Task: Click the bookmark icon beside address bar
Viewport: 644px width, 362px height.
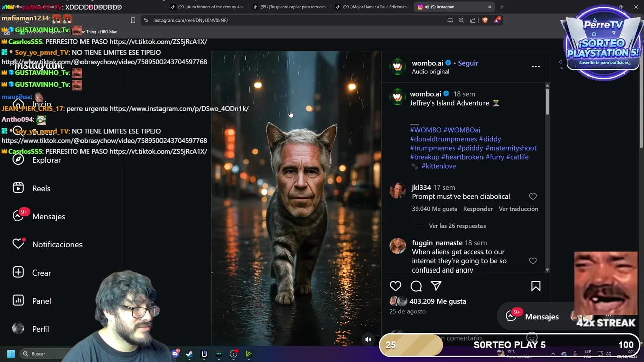Action: [133, 20]
